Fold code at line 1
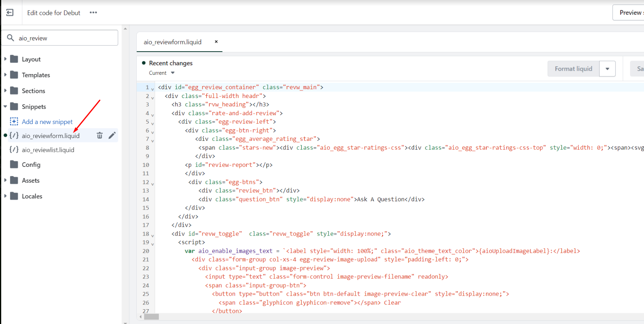The image size is (644, 324). point(153,88)
